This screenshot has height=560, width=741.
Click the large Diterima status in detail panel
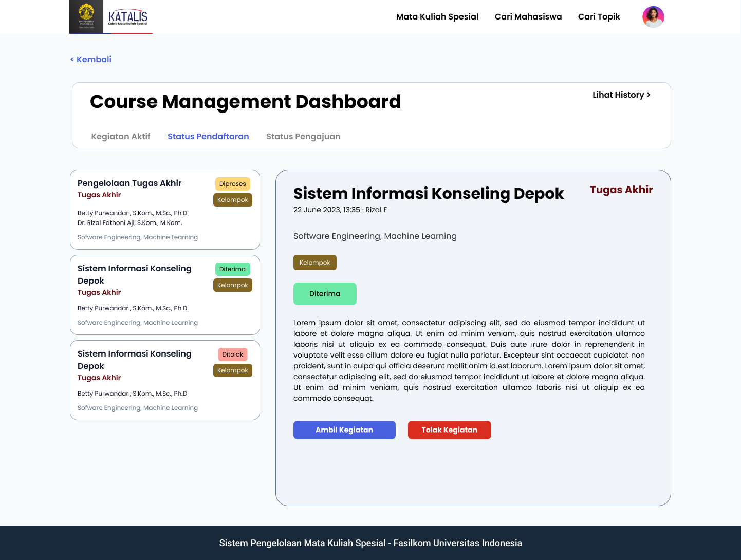coord(325,294)
